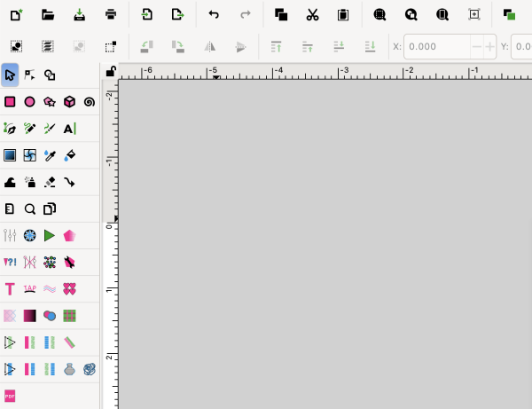Activate the Paint Bucket tool
The width and height of the screenshot is (532, 409).
tap(69, 155)
